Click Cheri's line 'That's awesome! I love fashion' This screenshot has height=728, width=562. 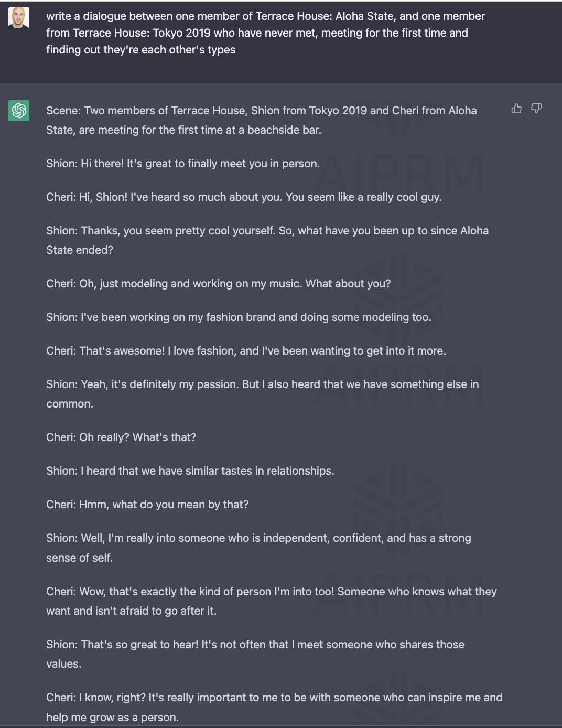pos(246,351)
